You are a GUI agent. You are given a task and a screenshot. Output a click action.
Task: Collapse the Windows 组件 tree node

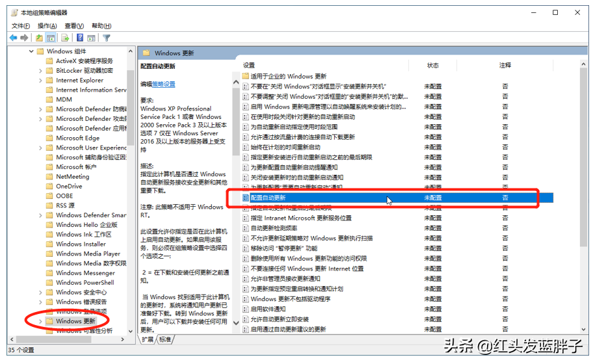coord(31,51)
